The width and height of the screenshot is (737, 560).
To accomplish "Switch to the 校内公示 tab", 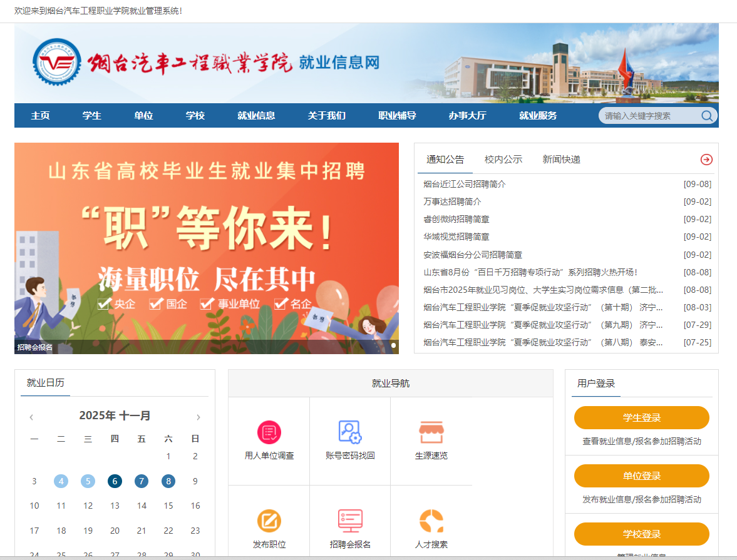I will (503, 160).
